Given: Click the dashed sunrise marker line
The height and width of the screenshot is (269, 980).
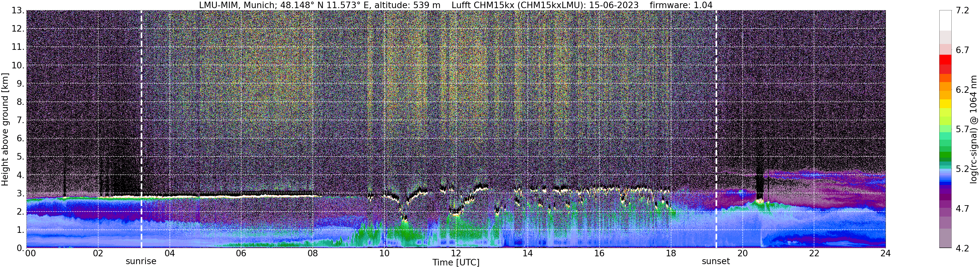Looking at the screenshot, I should click(142, 129).
